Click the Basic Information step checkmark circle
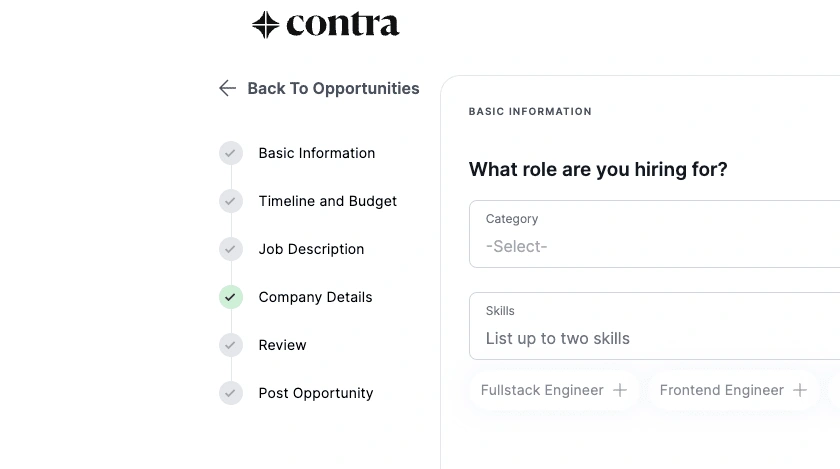 coord(231,153)
